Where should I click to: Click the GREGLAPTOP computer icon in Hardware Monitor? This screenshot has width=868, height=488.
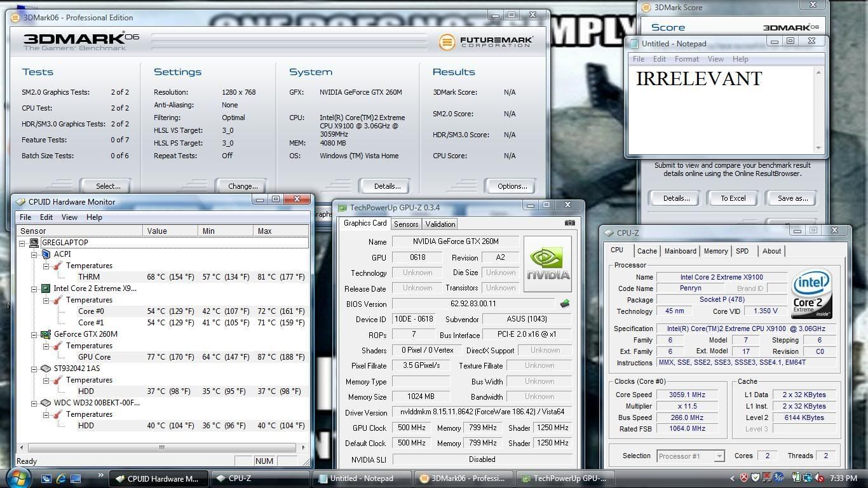pos(34,243)
